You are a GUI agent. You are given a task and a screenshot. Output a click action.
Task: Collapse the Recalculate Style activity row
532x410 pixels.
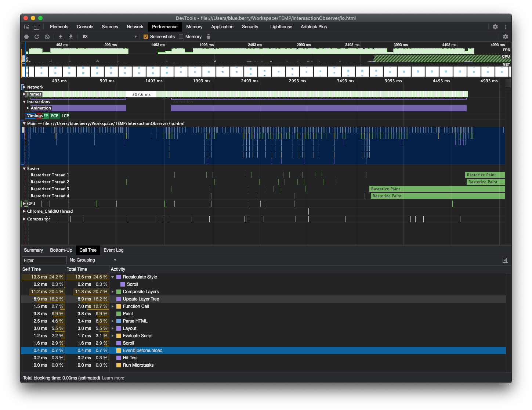point(113,277)
